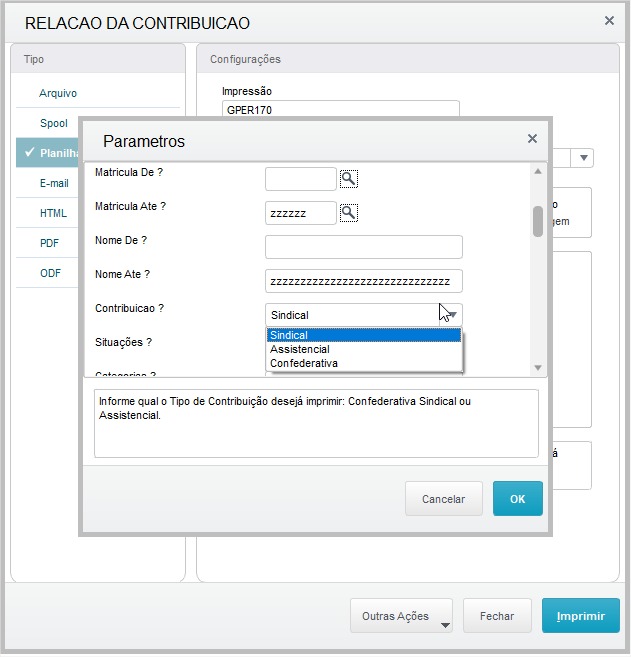
Task: Click the Configurações panel header
Action: click(408, 59)
